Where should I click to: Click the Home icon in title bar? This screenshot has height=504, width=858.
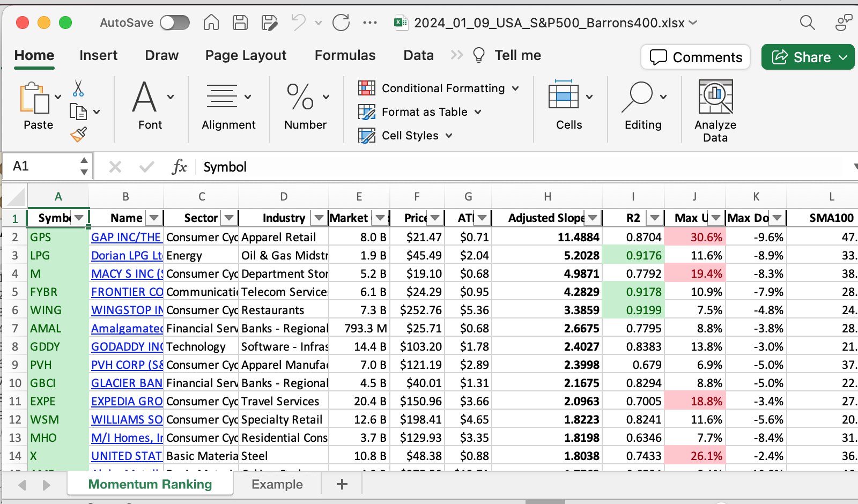click(x=211, y=23)
